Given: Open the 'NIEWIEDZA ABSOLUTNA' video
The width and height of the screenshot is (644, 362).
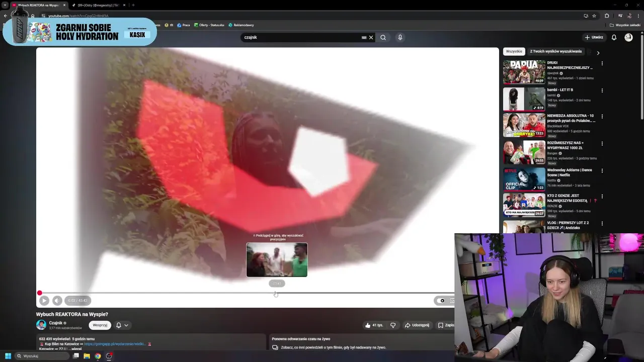Looking at the screenshot, I should [524, 125].
